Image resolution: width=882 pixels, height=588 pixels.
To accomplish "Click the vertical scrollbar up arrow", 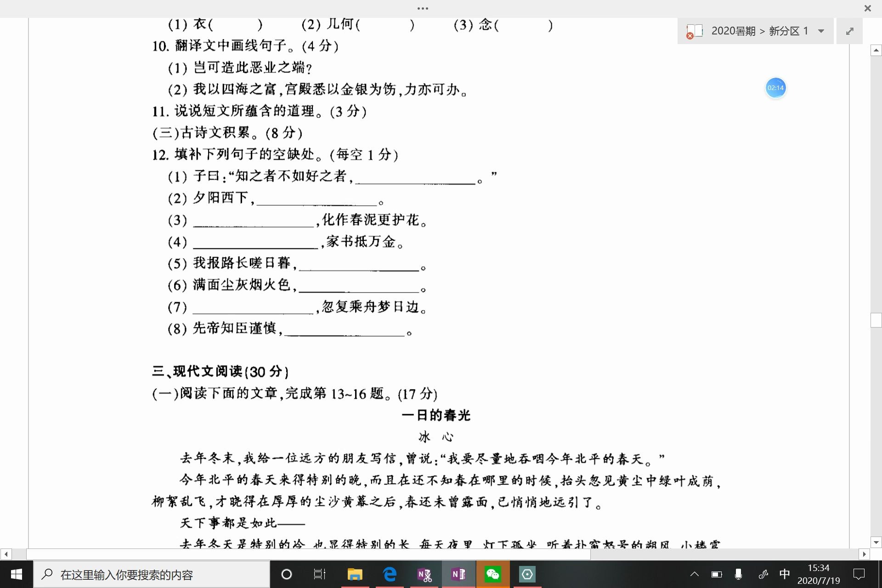I will point(876,50).
